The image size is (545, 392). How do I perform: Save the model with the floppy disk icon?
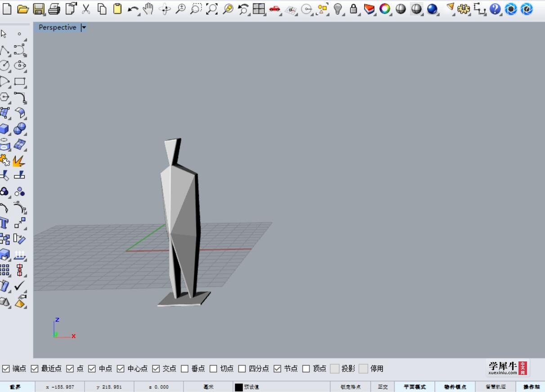tap(39, 9)
